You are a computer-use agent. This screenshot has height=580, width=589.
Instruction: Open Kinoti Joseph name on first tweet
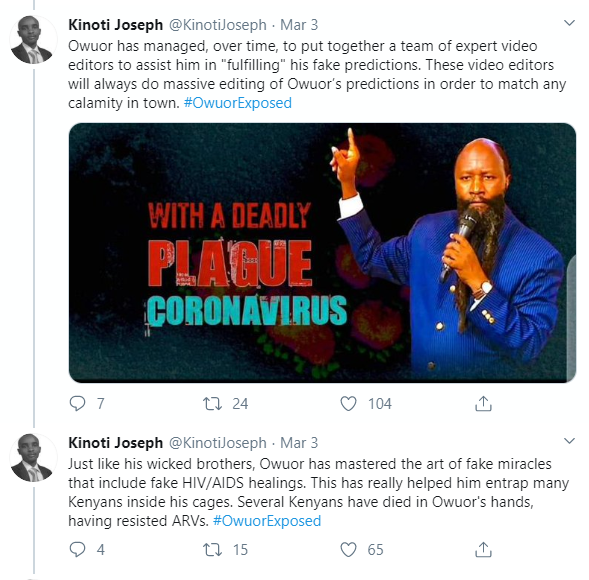pyautogui.click(x=116, y=25)
